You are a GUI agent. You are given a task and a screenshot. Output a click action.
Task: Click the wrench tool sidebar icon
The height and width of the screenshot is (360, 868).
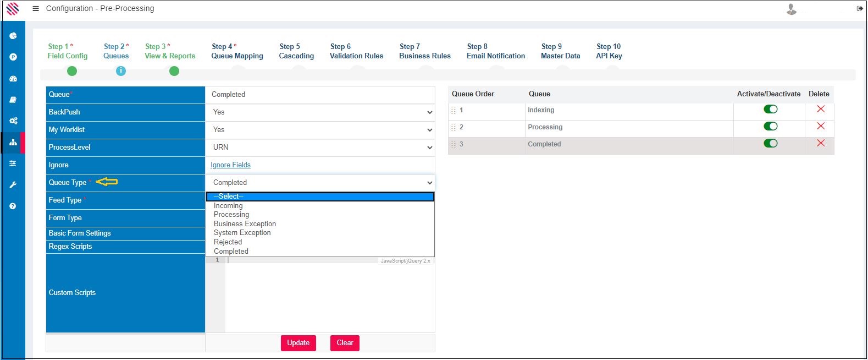(13, 185)
